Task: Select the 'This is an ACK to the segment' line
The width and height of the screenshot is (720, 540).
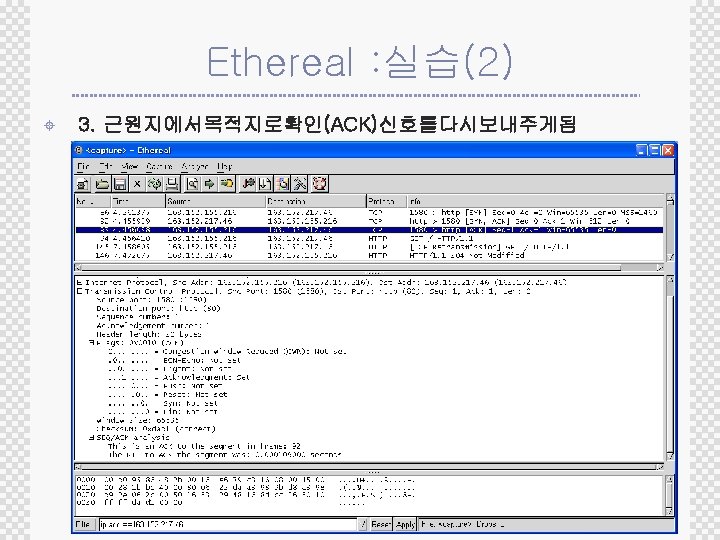Action: pos(204,446)
